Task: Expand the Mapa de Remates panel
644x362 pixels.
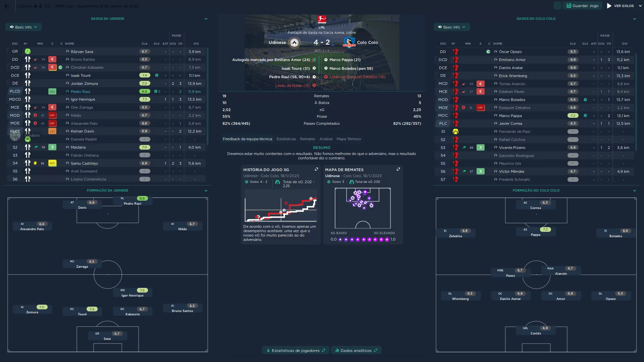Action: coord(398,169)
